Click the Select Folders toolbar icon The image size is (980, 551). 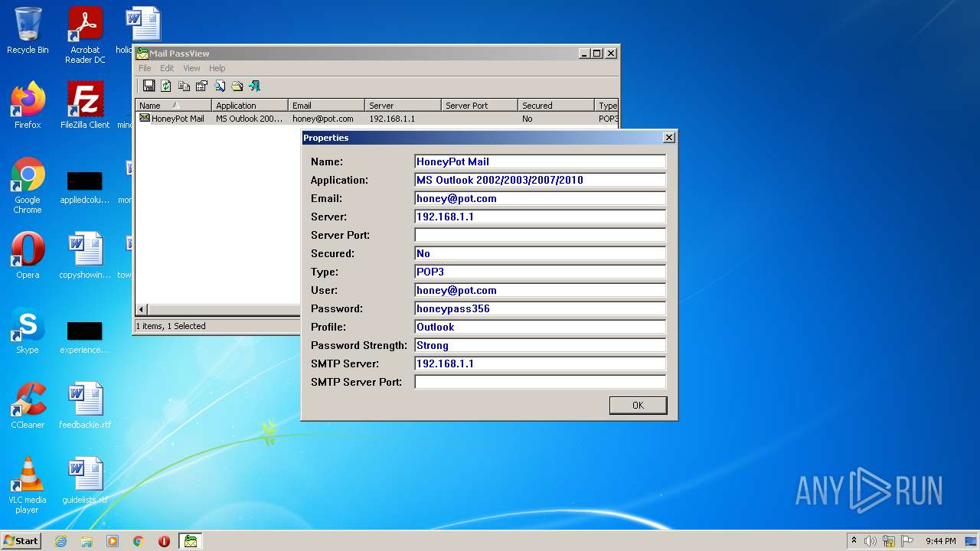click(237, 86)
